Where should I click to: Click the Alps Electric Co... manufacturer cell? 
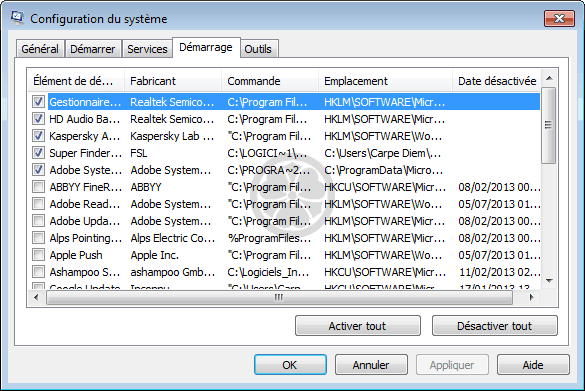pos(173,238)
